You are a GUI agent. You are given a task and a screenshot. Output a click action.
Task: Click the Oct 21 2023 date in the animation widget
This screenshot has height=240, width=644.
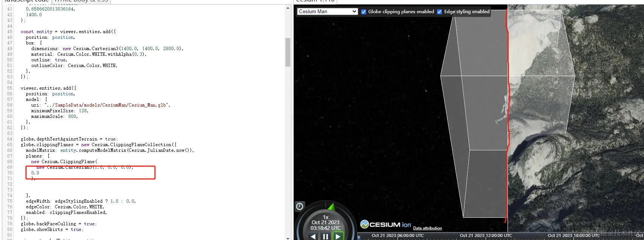[x=325, y=222]
